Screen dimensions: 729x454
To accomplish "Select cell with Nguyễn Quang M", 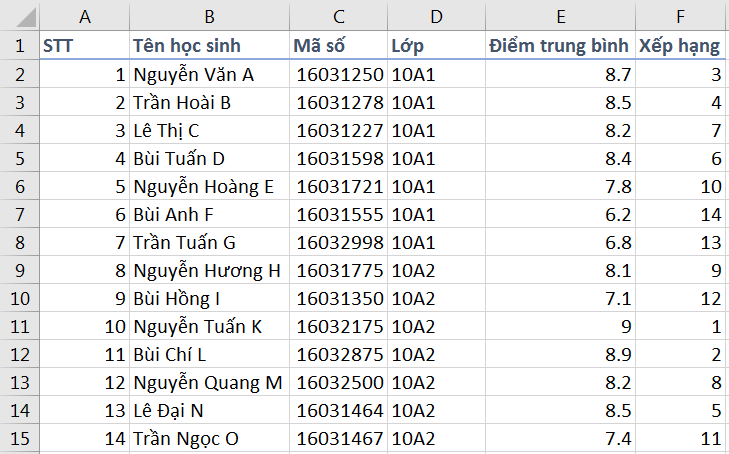I will pyautogui.click(x=209, y=382).
